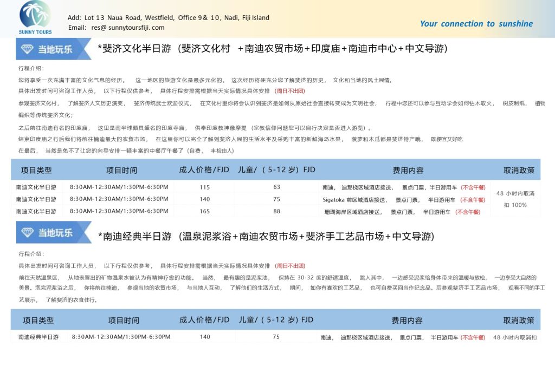Click the time cell in the 南迪经典半日游 row

tap(121, 337)
